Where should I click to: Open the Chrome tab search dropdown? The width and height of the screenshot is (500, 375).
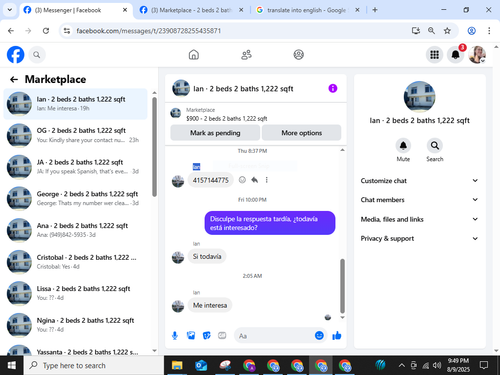(x=10, y=10)
